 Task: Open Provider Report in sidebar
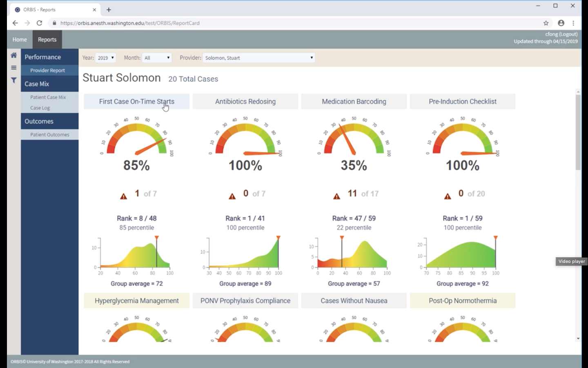pyautogui.click(x=50, y=70)
